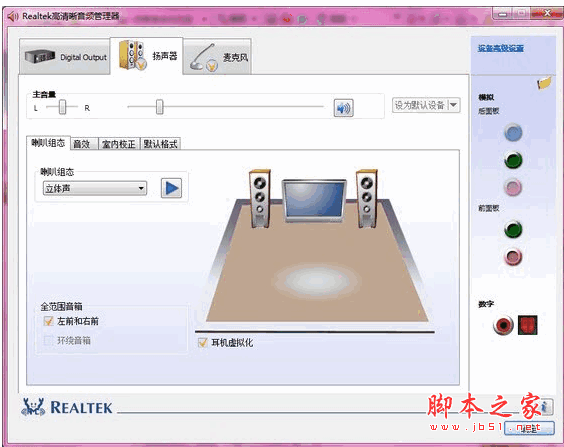The width and height of the screenshot is (564, 447).
Task: Click the blue rear panel jack
Action: click(x=513, y=133)
